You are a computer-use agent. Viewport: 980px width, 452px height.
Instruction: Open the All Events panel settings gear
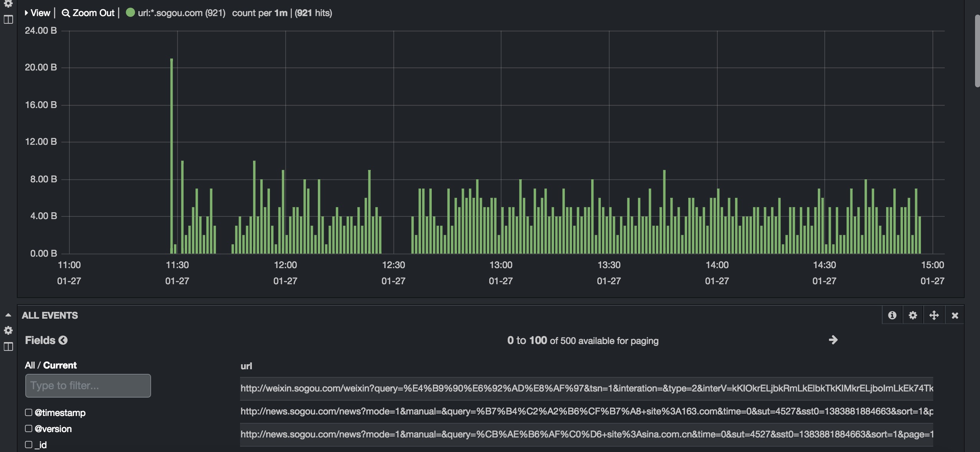(x=913, y=315)
